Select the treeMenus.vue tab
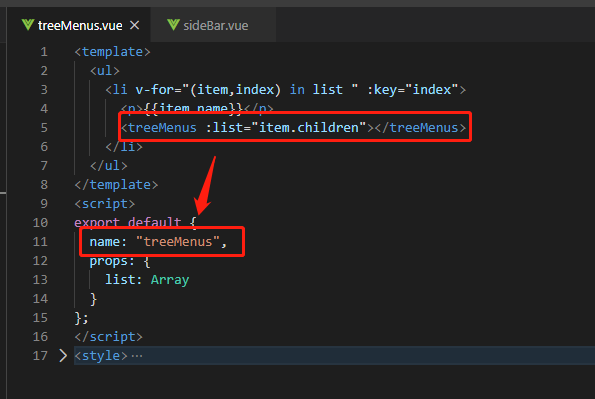 coord(79,25)
